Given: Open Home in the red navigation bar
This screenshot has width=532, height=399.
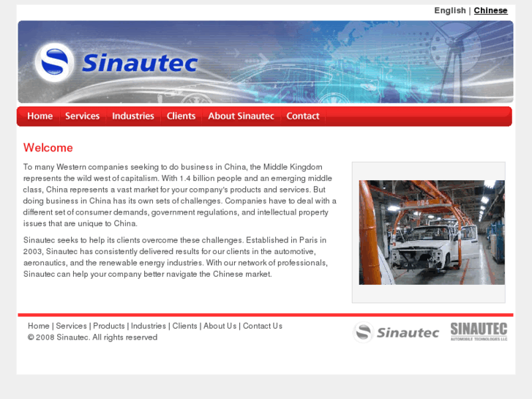Looking at the screenshot, I should (x=40, y=116).
